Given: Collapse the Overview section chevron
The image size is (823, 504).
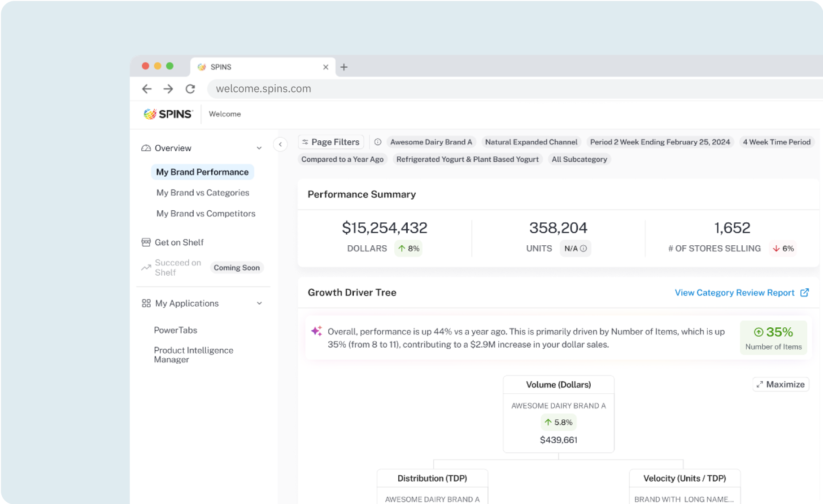Looking at the screenshot, I should 259,148.
